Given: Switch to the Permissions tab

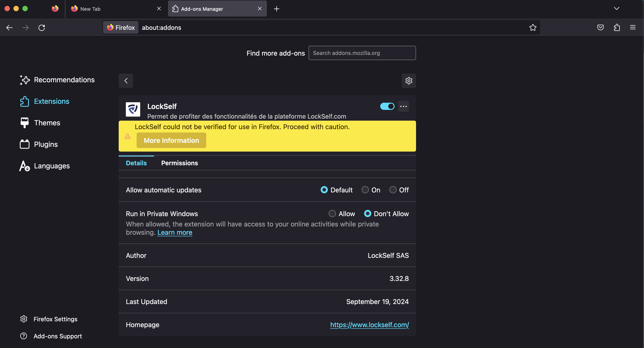Looking at the screenshot, I should (x=180, y=163).
